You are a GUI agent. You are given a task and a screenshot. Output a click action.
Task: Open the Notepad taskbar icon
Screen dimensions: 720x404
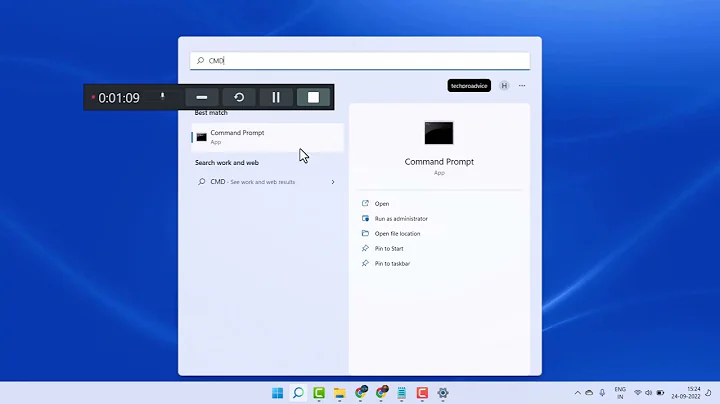point(402,393)
